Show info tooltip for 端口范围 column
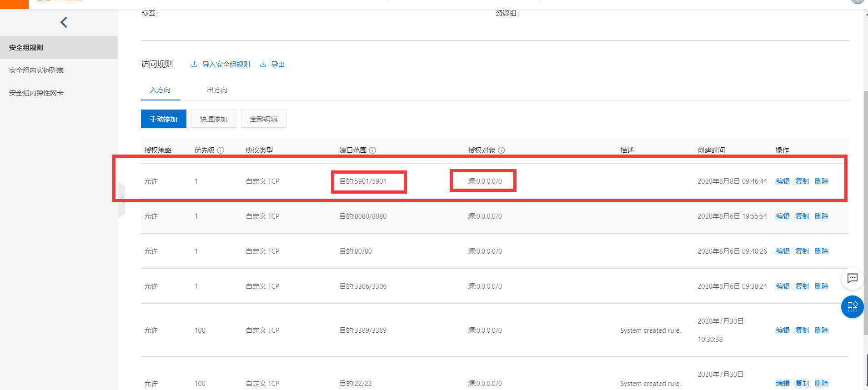The image size is (868, 390). pos(372,150)
